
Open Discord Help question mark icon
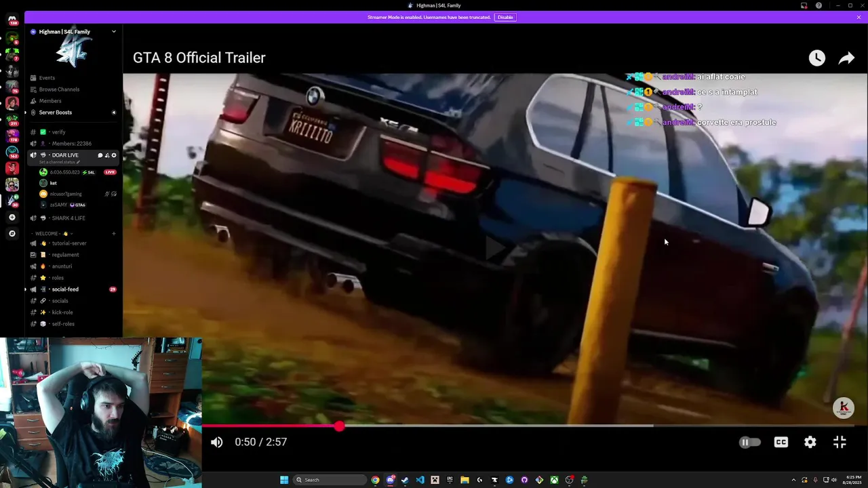point(818,5)
